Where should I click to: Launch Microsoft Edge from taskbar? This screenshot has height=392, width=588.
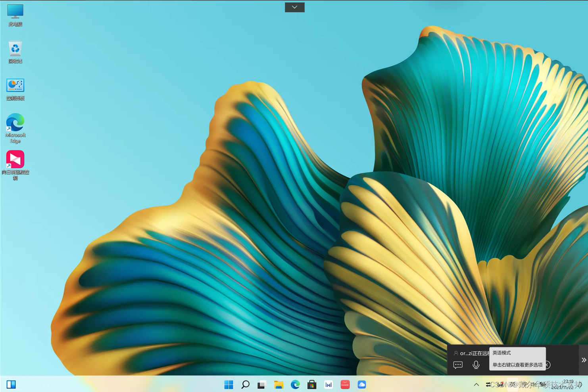coord(295,384)
